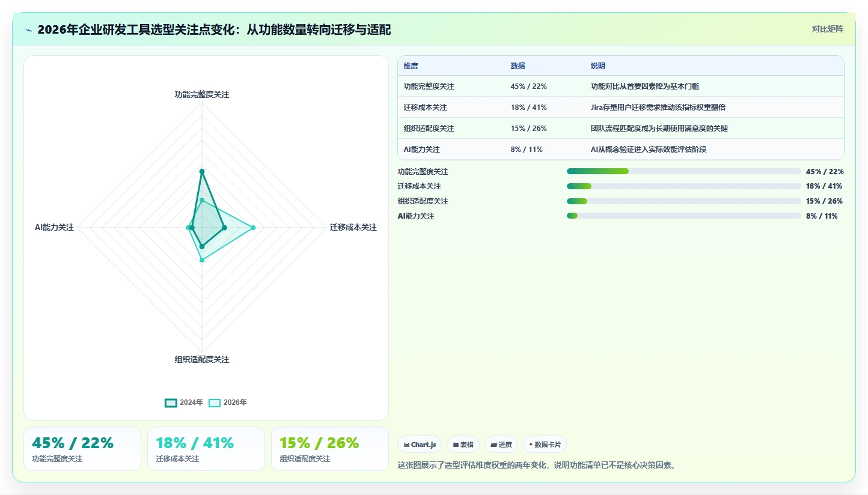Viewport: 868px width, 495px height.
Task: Click the 15% / 26% value beside progress bar
Action: coord(825,201)
